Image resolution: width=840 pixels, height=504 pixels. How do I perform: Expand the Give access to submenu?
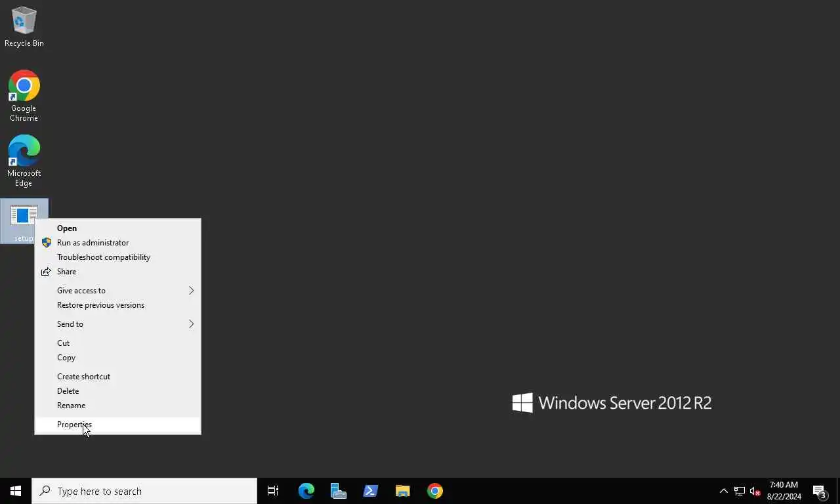point(117,291)
